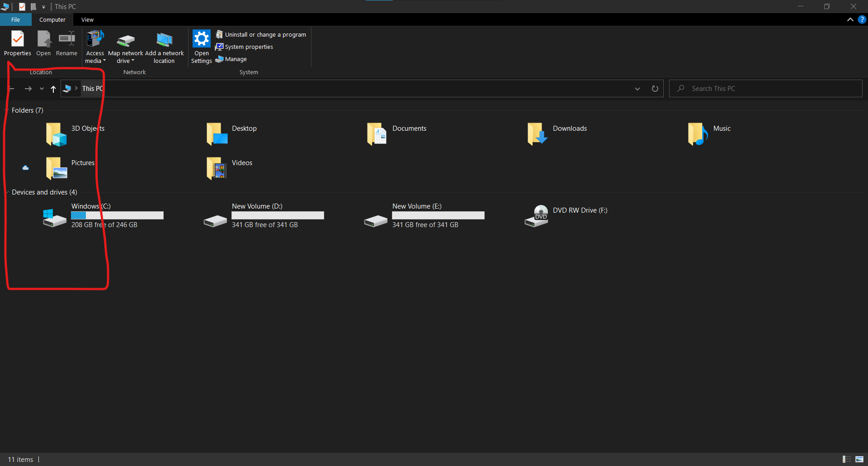Click the Properties ribbon icon
Image resolution: width=868 pixels, height=466 pixels.
click(x=18, y=43)
